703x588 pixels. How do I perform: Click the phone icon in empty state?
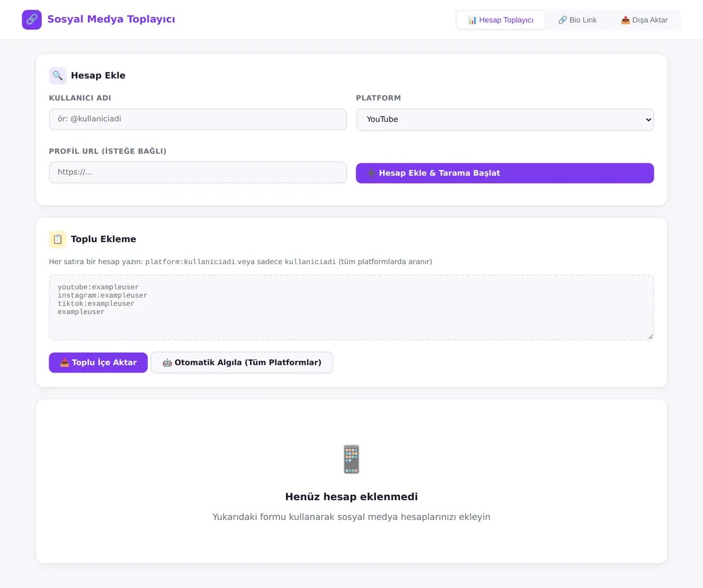tap(351, 459)
